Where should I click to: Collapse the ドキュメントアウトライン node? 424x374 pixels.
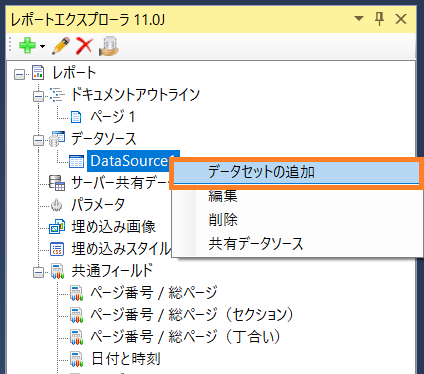pyautogui.click(x=38, y=96)
